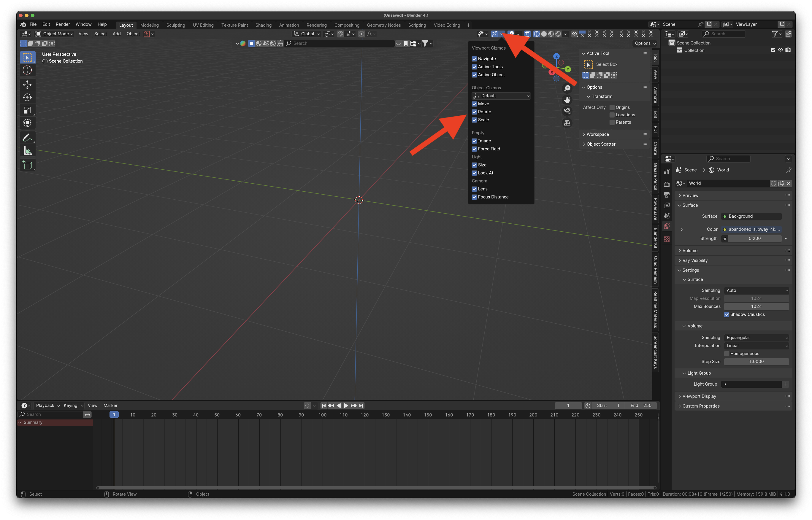
Task: Click the Marker menu in timeline
Action: pyautogui.click(x=110, y=405)
